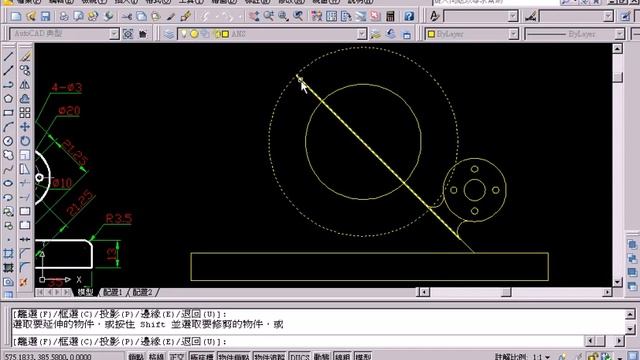Select the Polygon tool
Viewport: 640px width, 360px height.
click(8, 99)
